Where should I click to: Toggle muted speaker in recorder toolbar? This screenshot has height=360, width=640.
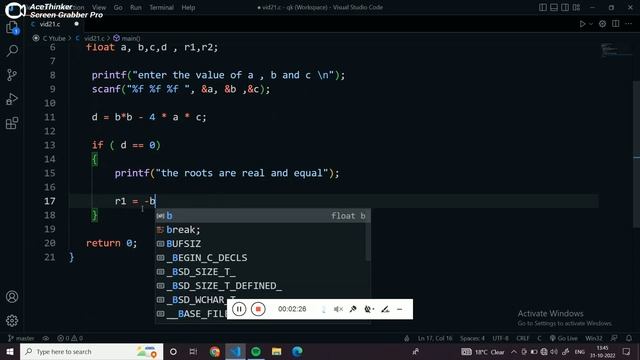pos(338,309)
